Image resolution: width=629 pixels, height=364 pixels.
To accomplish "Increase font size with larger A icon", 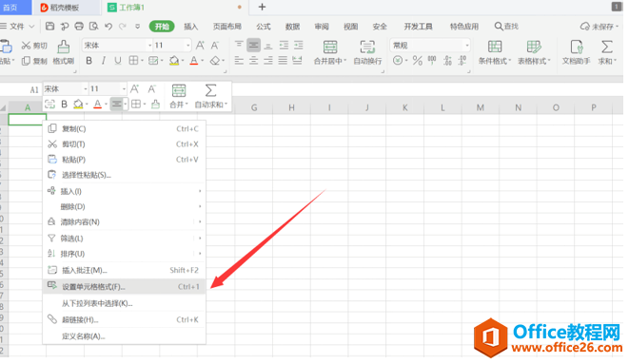I will coord(200,46).
